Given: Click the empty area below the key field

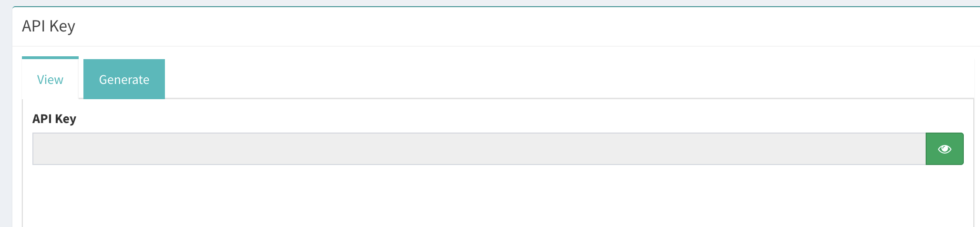Looking at the screenshot, I should click(x=498, y=196).
